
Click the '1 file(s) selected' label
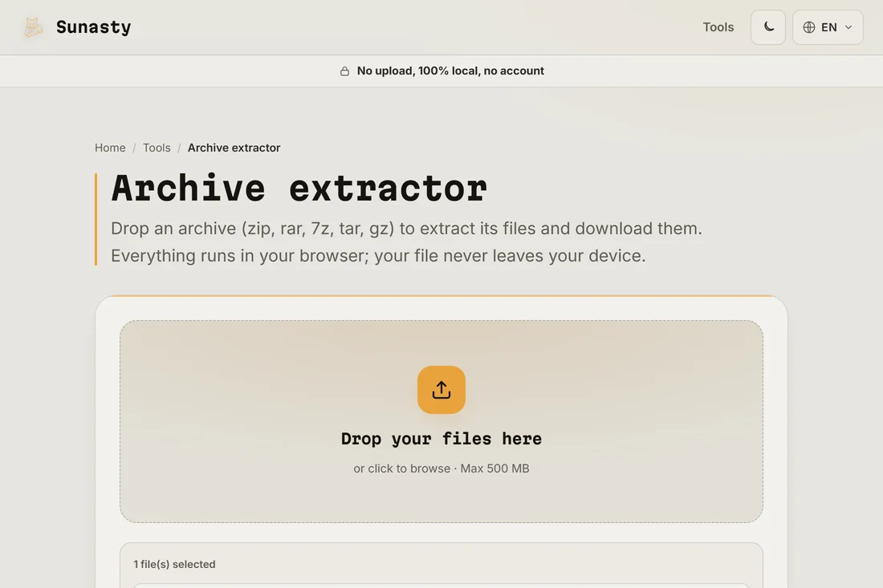coord(174,564)
